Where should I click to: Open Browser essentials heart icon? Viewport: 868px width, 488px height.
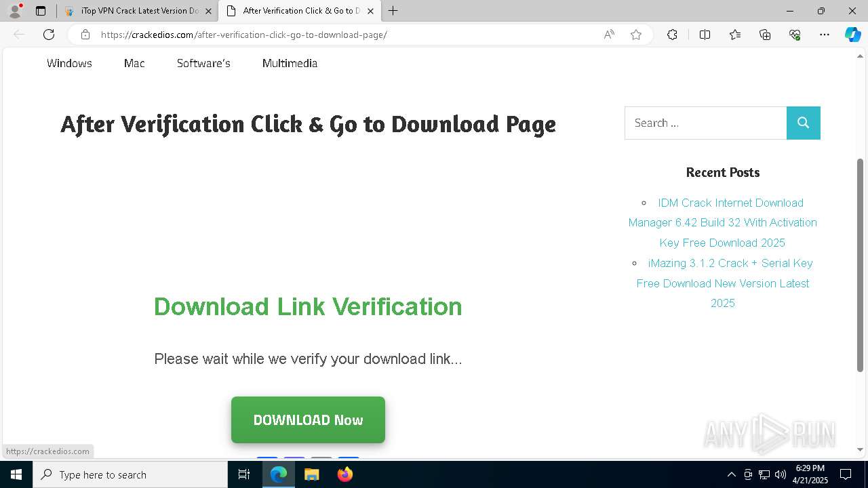point(795,35)
